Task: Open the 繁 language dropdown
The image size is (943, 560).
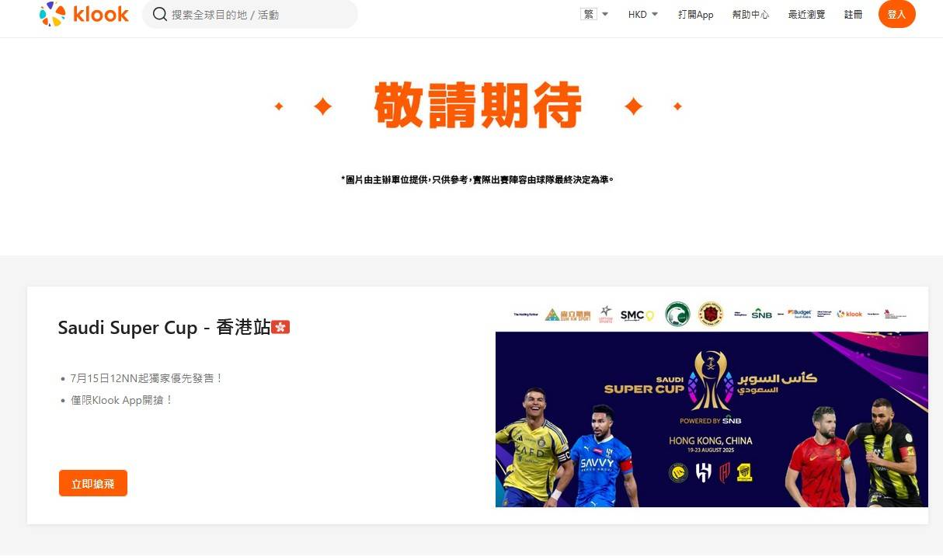Action: 594,14
